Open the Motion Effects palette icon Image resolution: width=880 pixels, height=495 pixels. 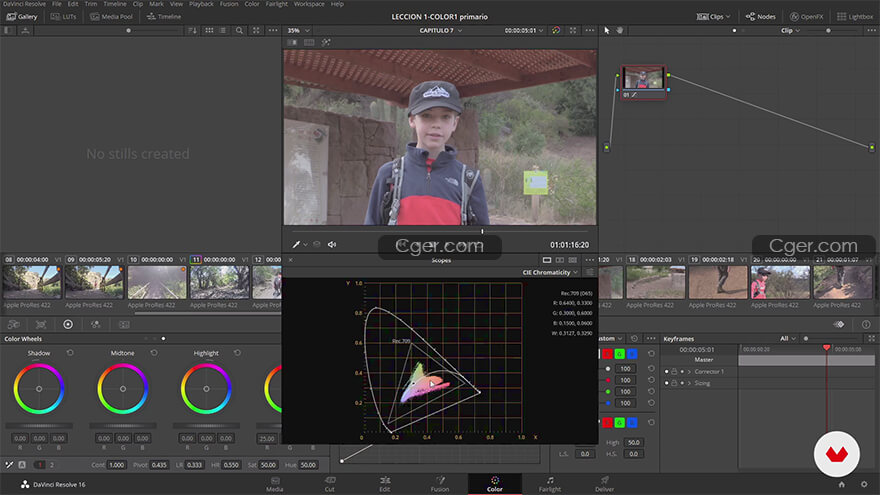124,324
